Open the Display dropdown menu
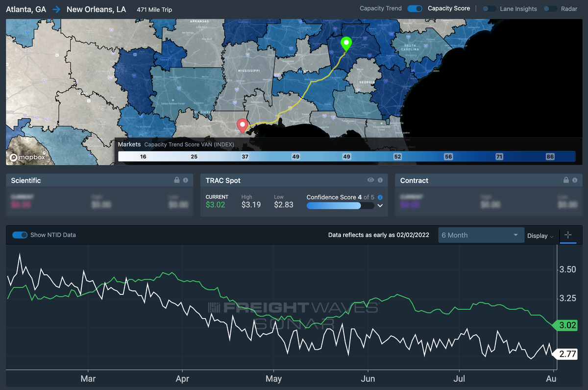588x390 pixels. [540, 235]
